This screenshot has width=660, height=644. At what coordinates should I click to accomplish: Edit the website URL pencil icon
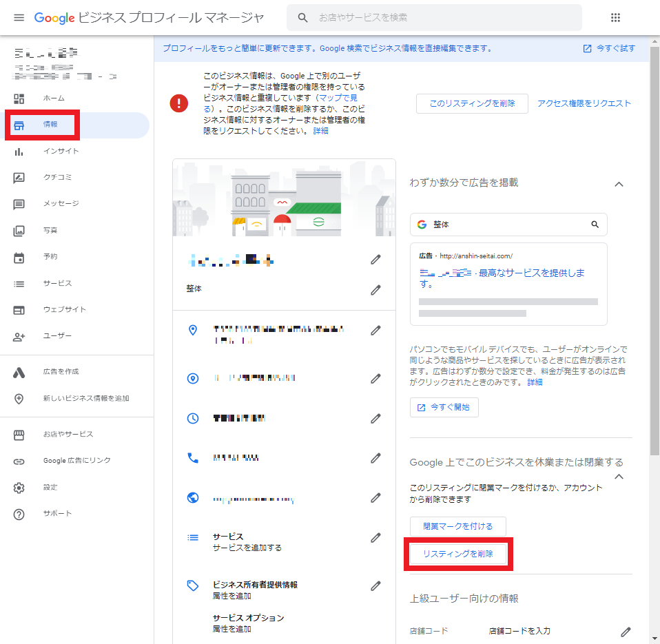click(x=375, y=498)
